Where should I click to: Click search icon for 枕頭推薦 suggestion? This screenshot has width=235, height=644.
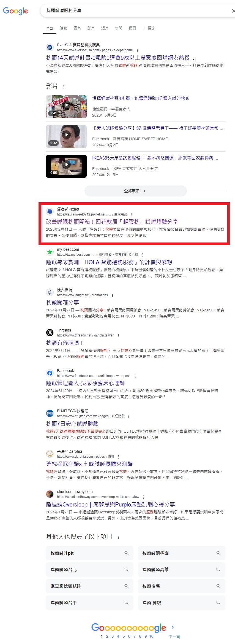tap(218, 586)
